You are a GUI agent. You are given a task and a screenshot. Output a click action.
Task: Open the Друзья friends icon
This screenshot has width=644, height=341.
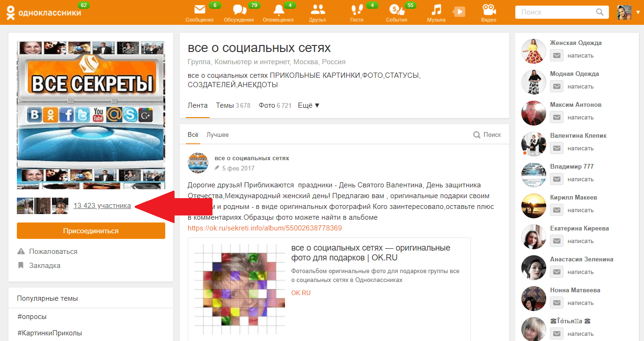(x=318, y=10)
